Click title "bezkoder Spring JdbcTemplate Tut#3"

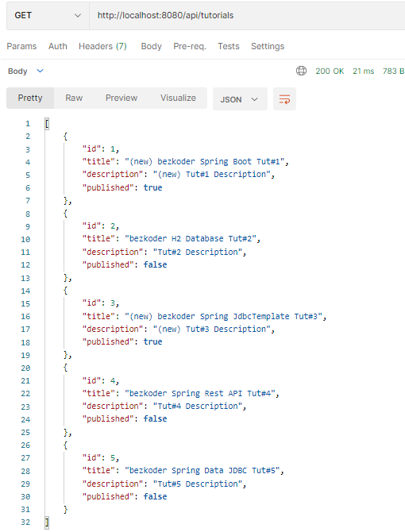tap(223, 316)
